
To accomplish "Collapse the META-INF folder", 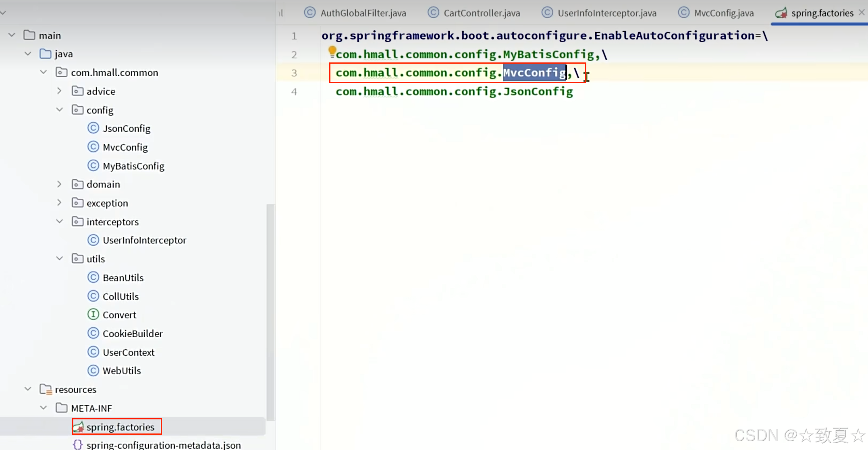I will [44, 408].
